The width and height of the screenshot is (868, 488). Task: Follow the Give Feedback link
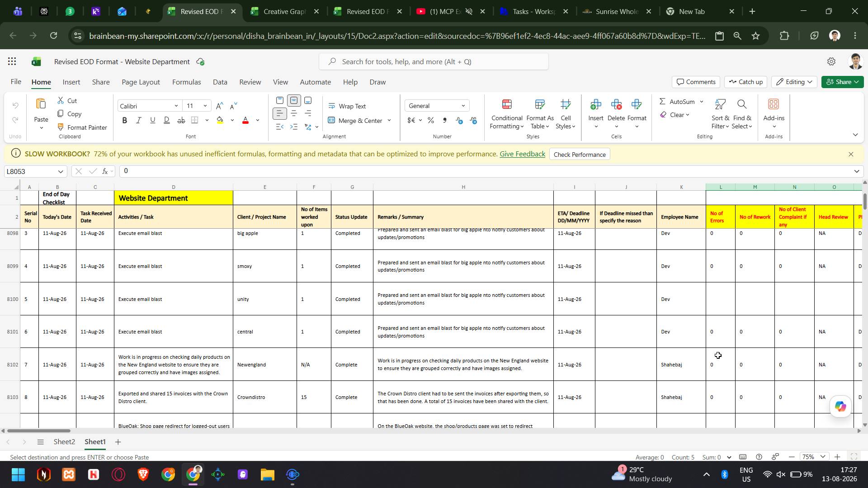pos(522,154)
